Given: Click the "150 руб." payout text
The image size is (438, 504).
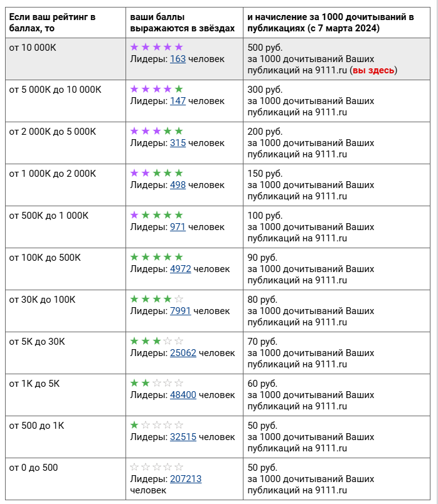Looking at the screenshot, I should pyautogui.click(x=265, y=174).
